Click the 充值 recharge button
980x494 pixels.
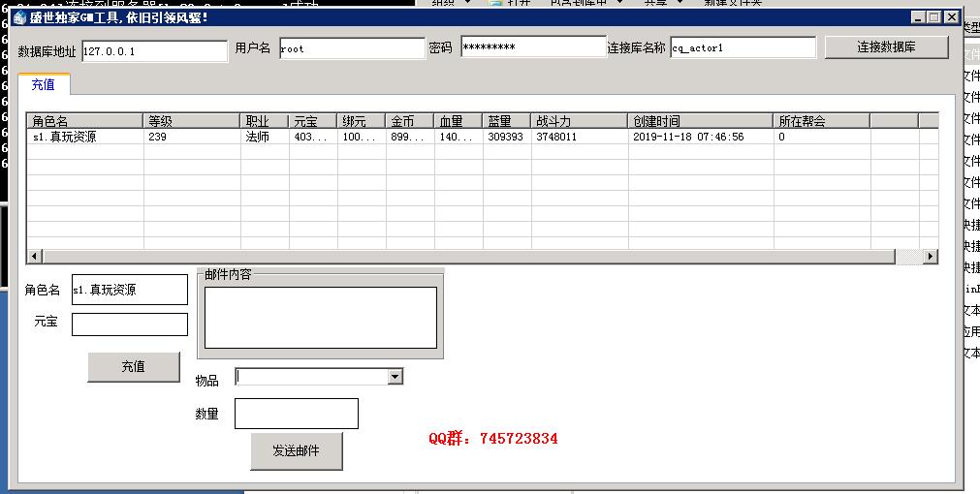coord(134,367)
